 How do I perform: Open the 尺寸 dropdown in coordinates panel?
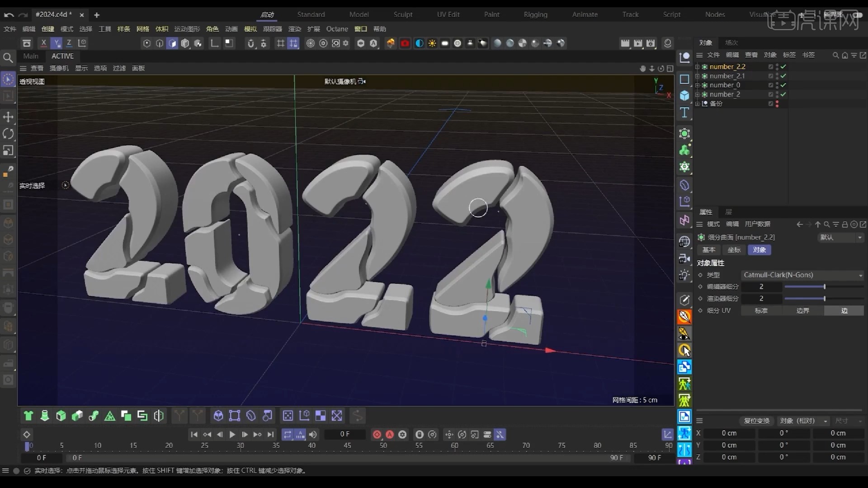coord(849,421)
